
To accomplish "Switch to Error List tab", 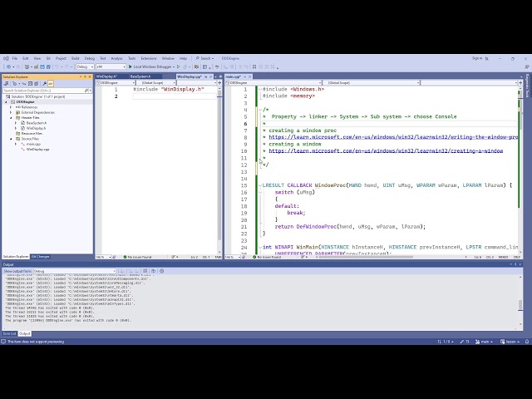I will click(9, 333).
